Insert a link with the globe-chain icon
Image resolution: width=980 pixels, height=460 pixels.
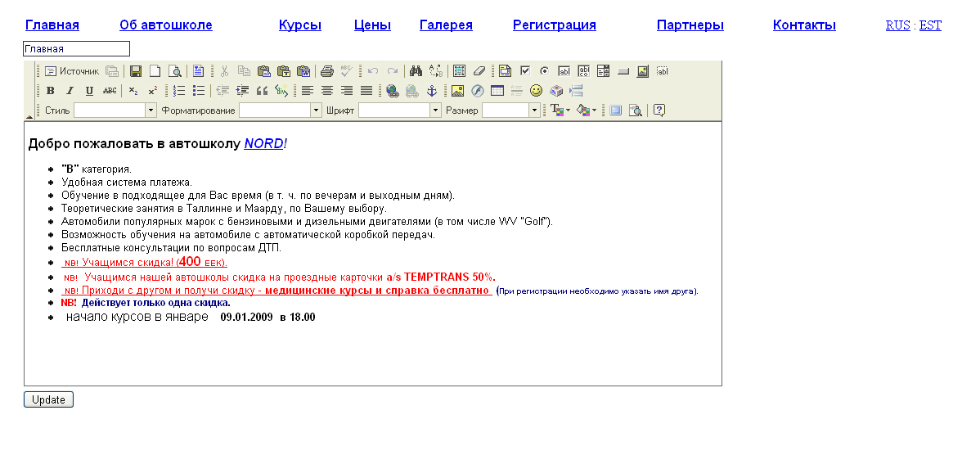[x=392, y=91]
